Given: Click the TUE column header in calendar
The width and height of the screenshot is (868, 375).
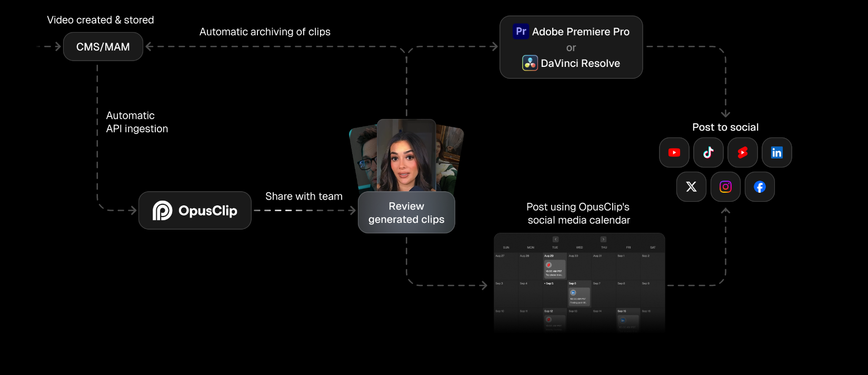Looking at the screenshot, I should coord(555,248).
